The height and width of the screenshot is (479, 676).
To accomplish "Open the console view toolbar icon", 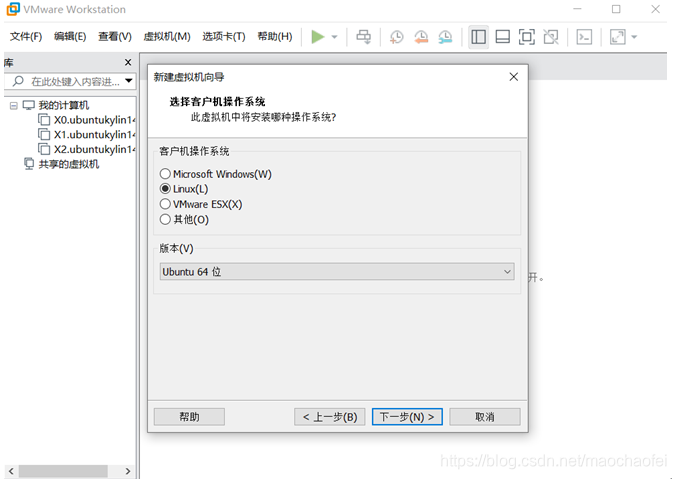I will point(584,37).
